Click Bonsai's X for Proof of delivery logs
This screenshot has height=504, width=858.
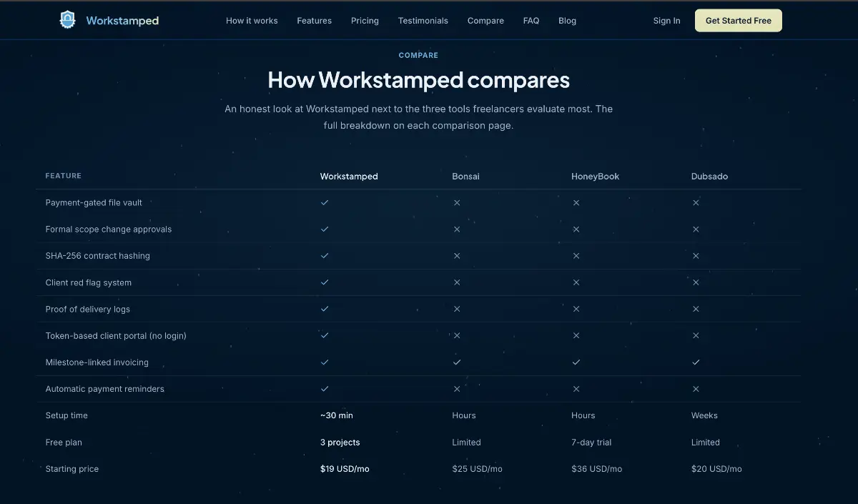456,309
